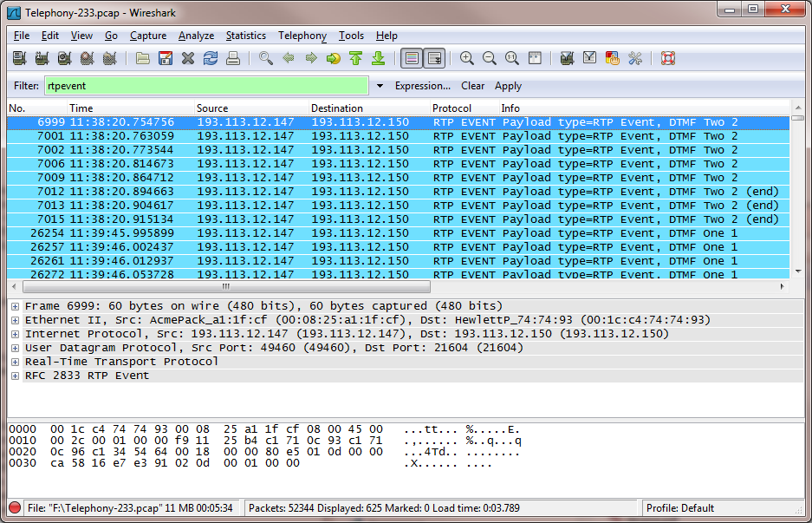Expand the Ethernet II details node

(x=15, y=320)
